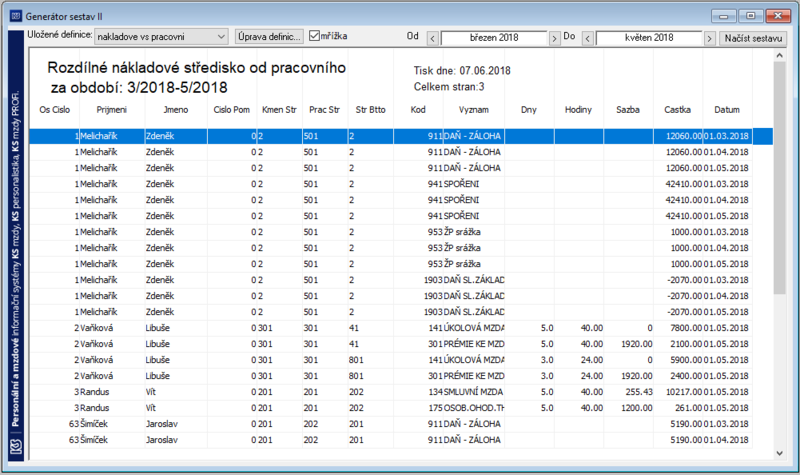Click the Do date field květen 2018
This screenshot has width=800, height=475.
(649, 38)
